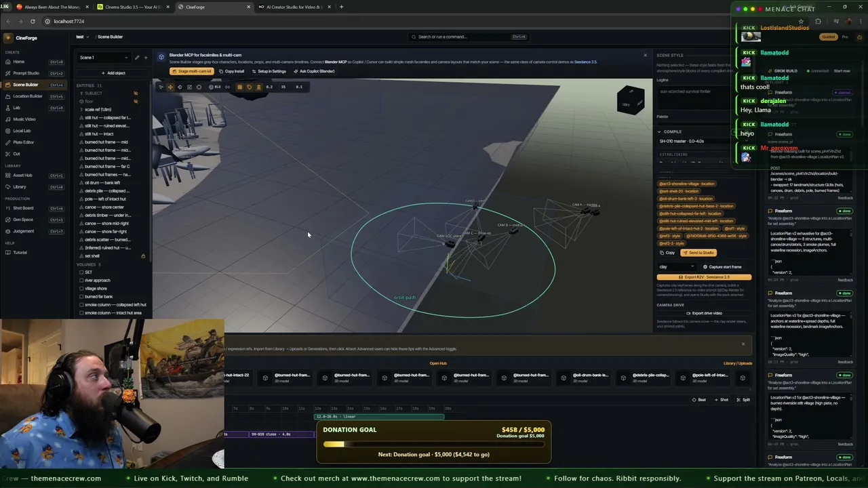Click the focus target tool in the viewport toolbar
The width and height of the screenshot is (868, 488).
click(x=199, y=87)
